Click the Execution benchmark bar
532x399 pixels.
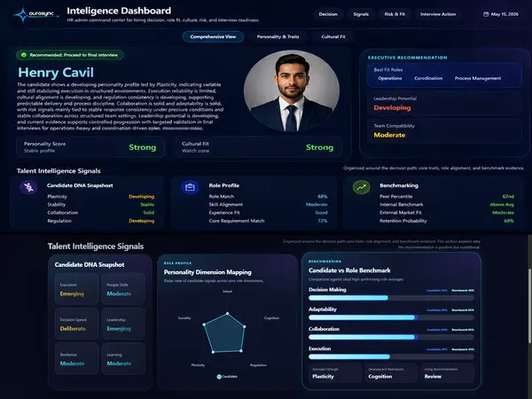click(391, 357)
